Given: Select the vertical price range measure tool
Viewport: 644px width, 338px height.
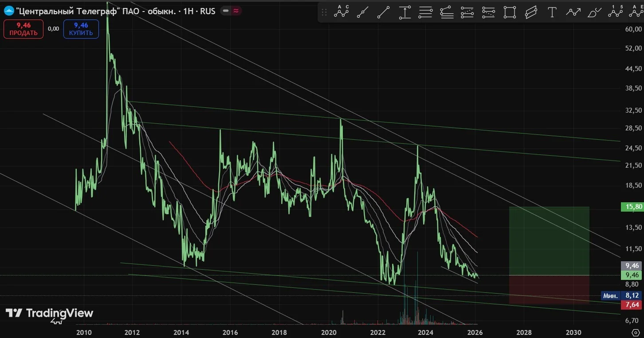Looking at the screenshot, I should (x=404, y=12).
